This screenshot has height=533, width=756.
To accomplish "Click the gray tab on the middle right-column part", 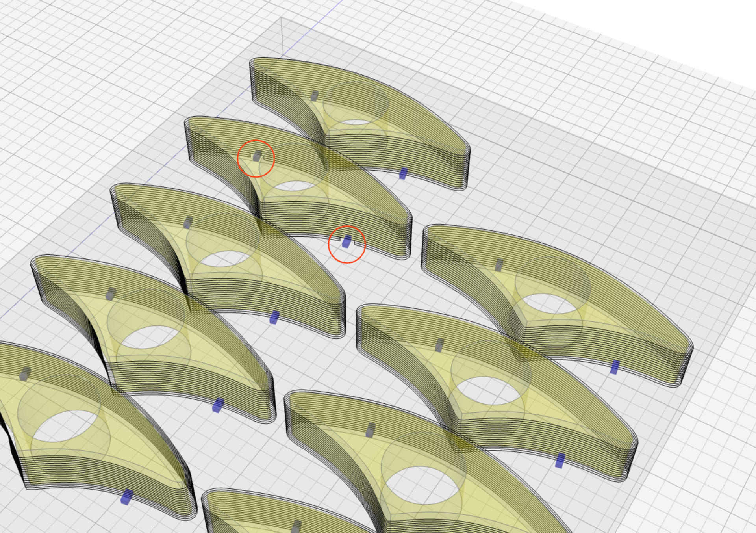I will tap(439, 345).
